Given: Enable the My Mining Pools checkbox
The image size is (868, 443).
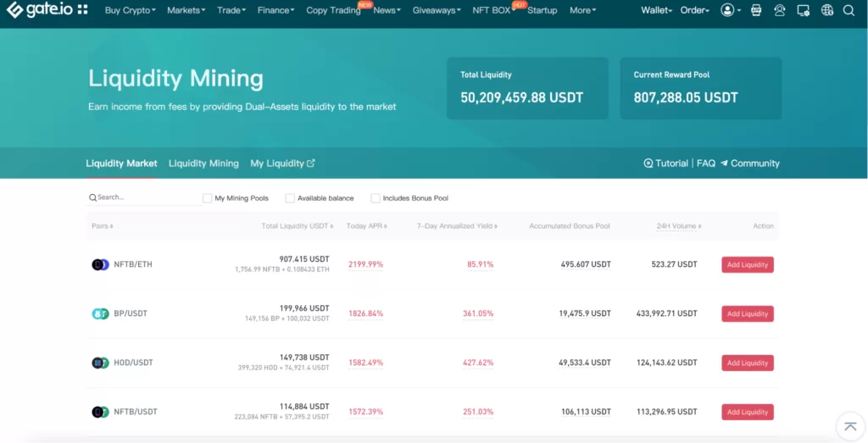Looking at the screenshot, I should point(207,198).
